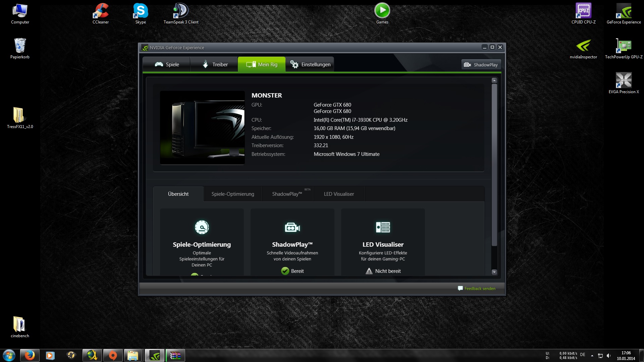
Task: Click the LED Visualiser panel icon
Action: coord(383,227)
